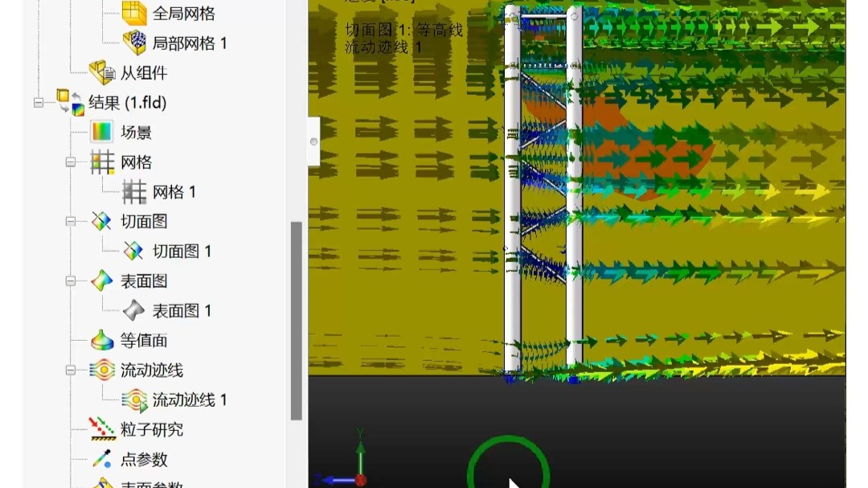Select the 流动迹线 1 label in the tree

tap(190, 400)
